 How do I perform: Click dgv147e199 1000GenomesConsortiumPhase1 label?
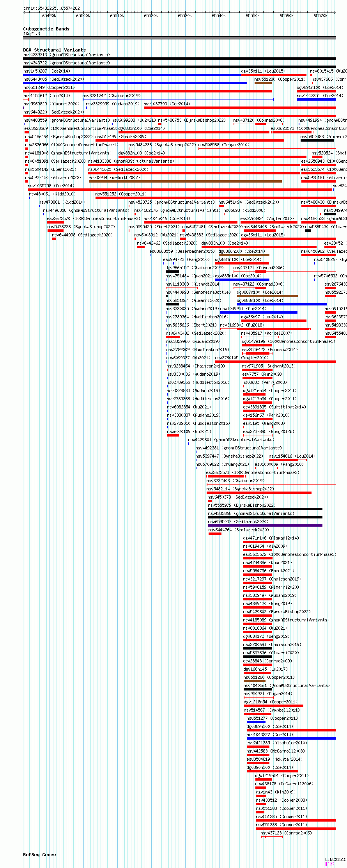pyautogui.click(x=289, y=341)
